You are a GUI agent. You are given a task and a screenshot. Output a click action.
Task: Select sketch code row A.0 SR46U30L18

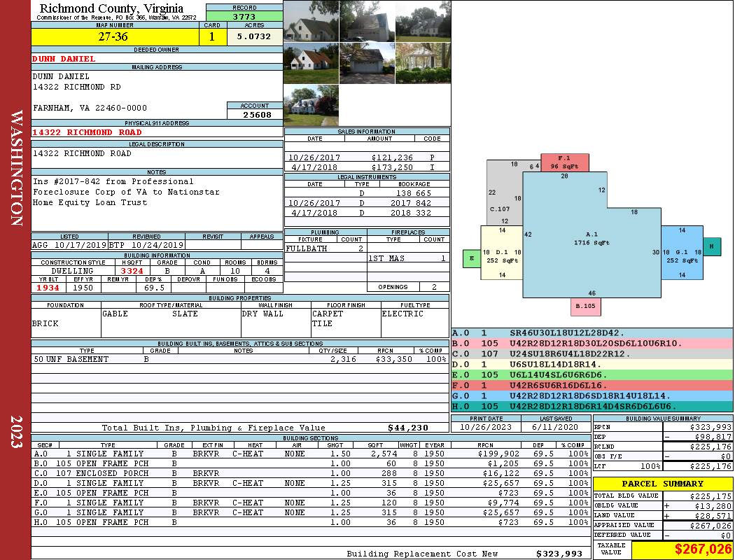[x=591, y=333]
